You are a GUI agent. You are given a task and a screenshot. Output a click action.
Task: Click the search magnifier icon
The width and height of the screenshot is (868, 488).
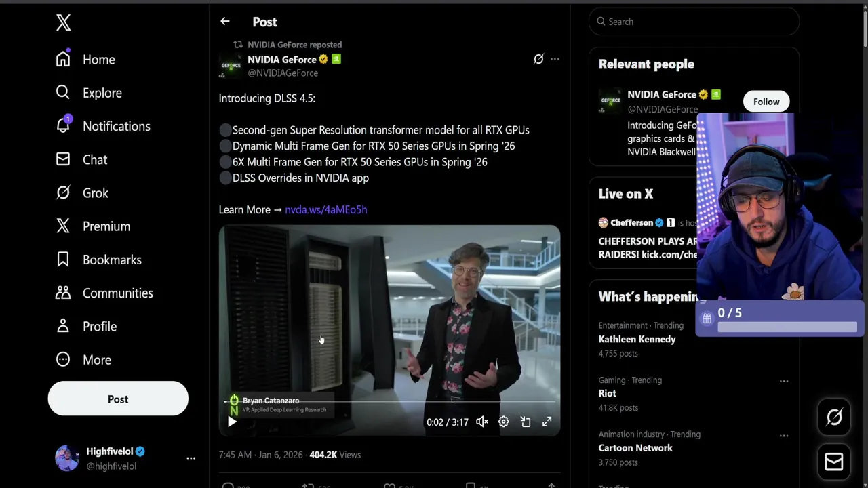click(601, 22)
